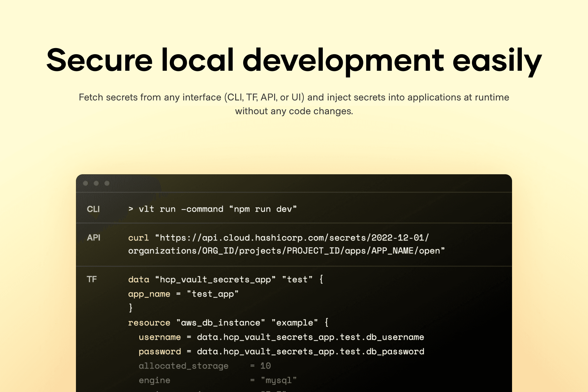Image resolution: width=588 pixels, height=392 pixels.
Task: Click the data "hcp_vault_secrets_app" line
Action: click(x=225, y=279)
